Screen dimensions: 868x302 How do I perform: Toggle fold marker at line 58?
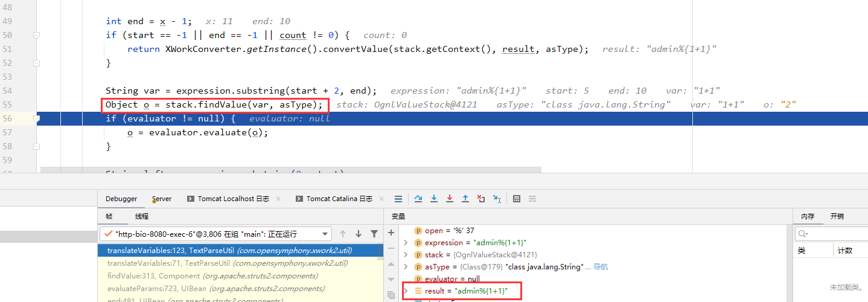tap(37, 146)
